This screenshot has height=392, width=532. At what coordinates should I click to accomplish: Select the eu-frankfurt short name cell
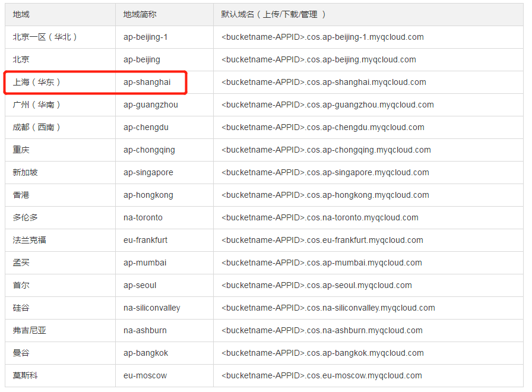[x=145, y=240]
